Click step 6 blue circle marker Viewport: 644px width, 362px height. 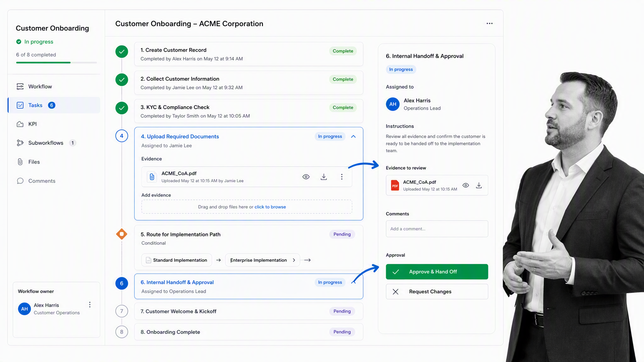coord(122,283)
